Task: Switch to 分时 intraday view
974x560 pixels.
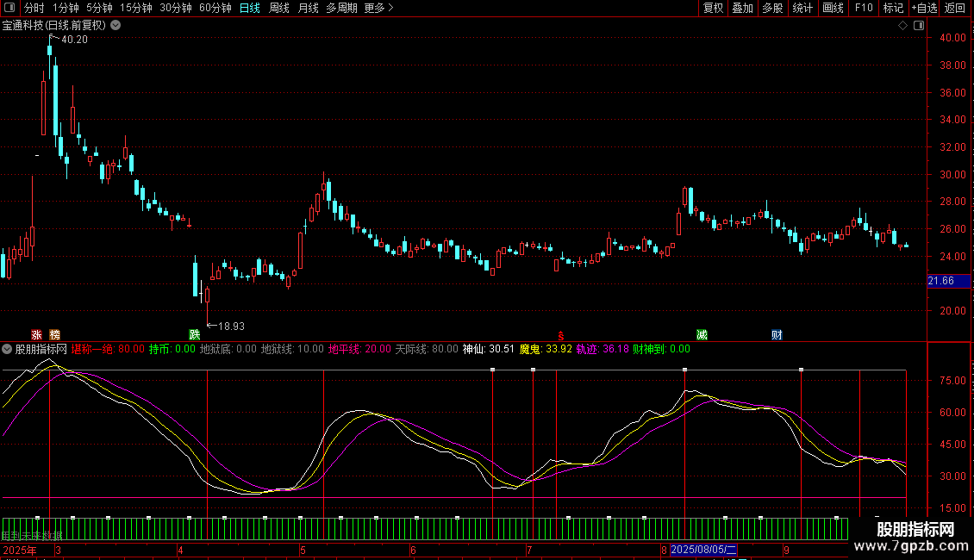Action: click(34, 8)
